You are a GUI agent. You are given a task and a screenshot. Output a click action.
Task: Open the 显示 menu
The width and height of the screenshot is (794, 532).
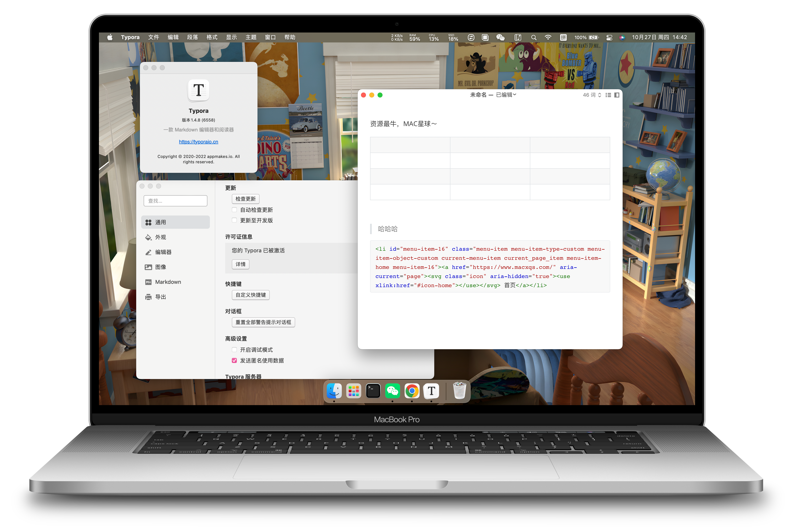232,37
